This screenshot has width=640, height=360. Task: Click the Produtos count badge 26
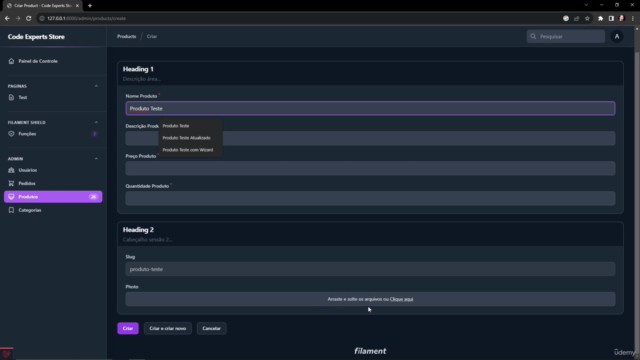[93, 197]
